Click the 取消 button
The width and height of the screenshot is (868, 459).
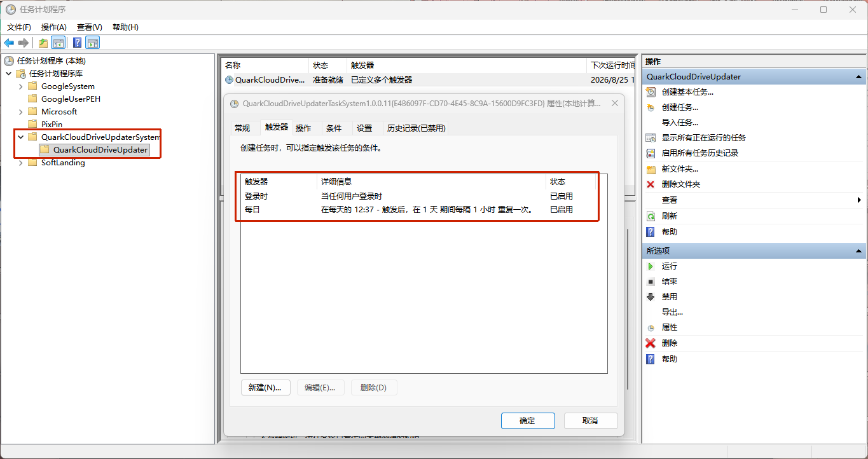click(x=590, y=421)
